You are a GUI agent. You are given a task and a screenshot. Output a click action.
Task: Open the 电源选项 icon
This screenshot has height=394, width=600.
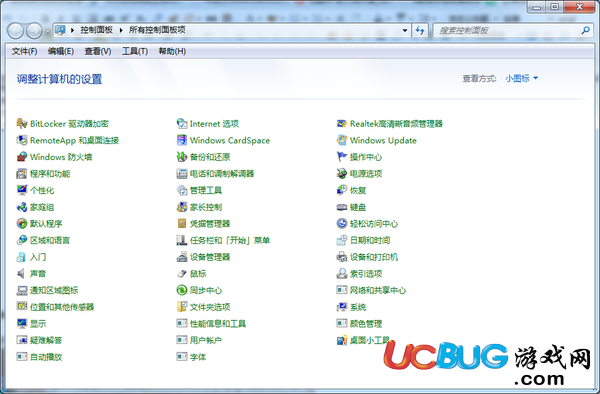point(342,174)
